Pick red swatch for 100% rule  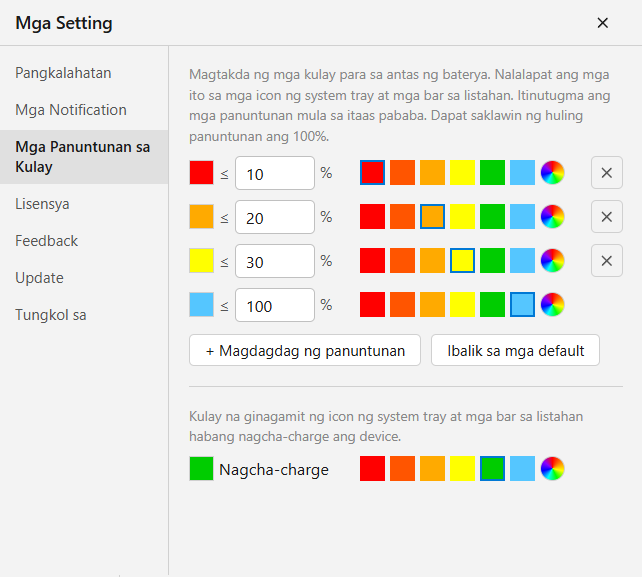[x=372, y=305]
